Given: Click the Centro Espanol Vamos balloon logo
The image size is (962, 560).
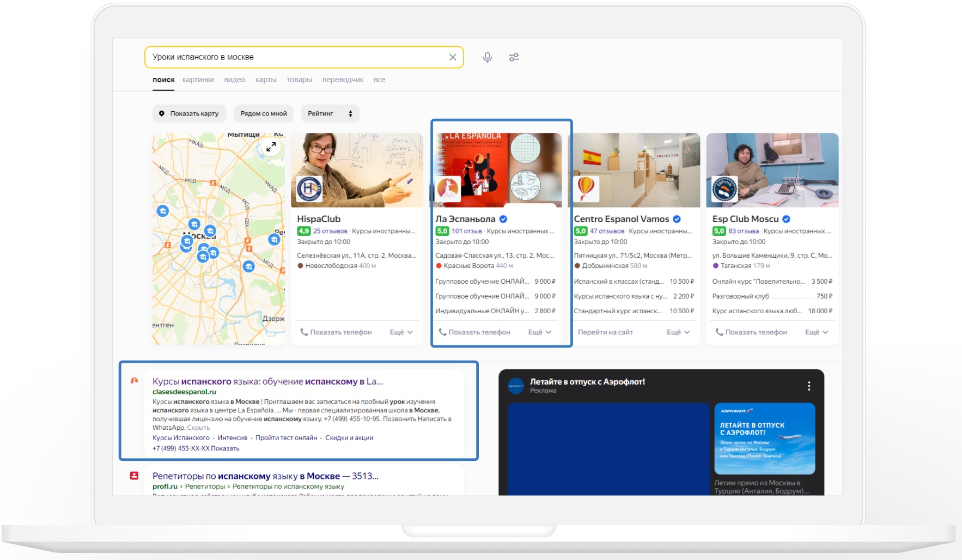Looking at the screenshot, I should click(586, 188).
